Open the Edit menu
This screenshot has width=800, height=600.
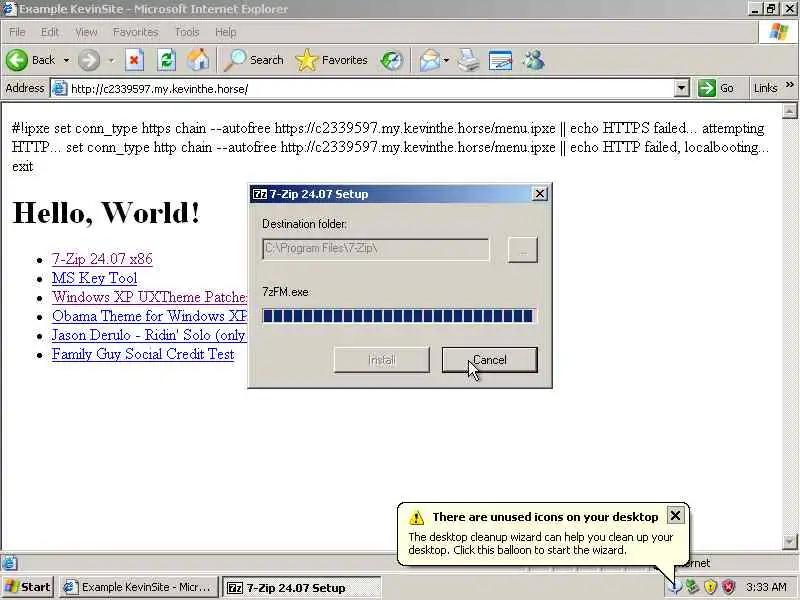click(49, 32)
